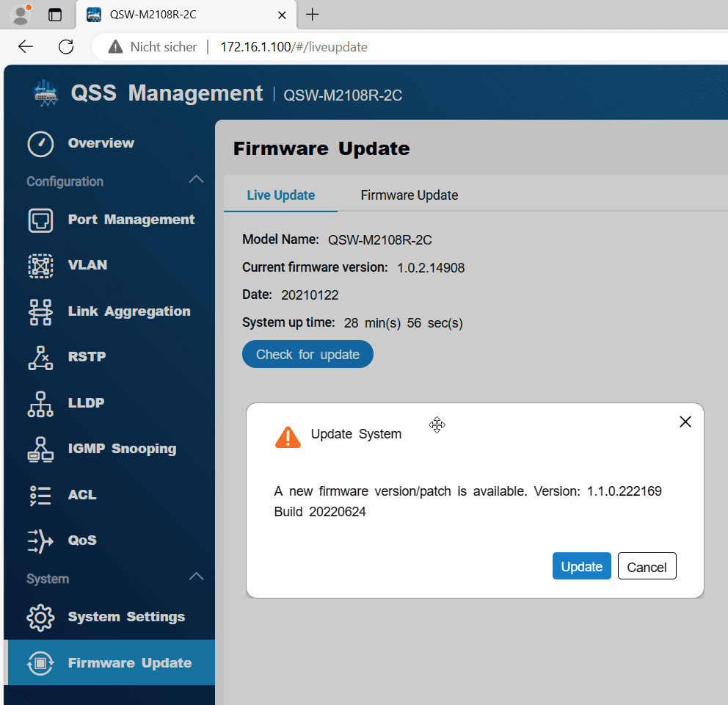
Task: Open Link Aggregation menu item
Action: [x=129, y=311]
